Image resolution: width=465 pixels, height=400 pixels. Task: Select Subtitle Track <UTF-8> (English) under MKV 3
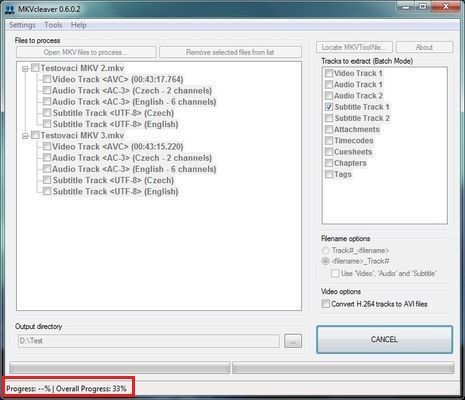[115, 192]
